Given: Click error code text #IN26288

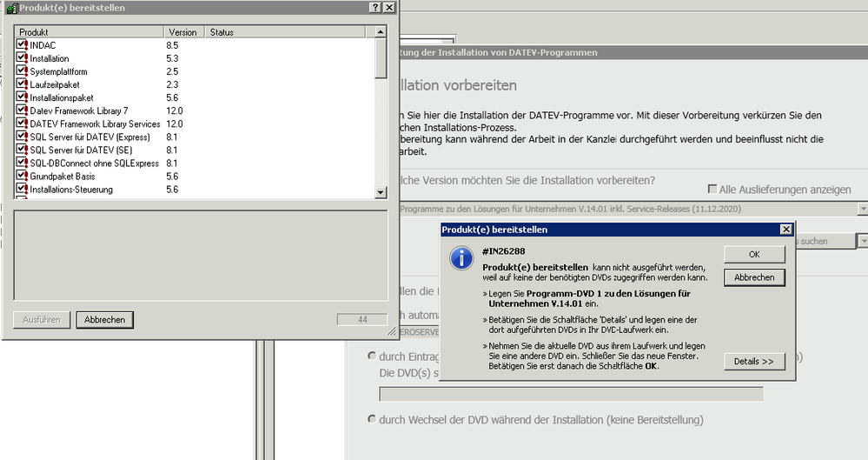Looking at the screenshot, I should (x=503, y=251).
